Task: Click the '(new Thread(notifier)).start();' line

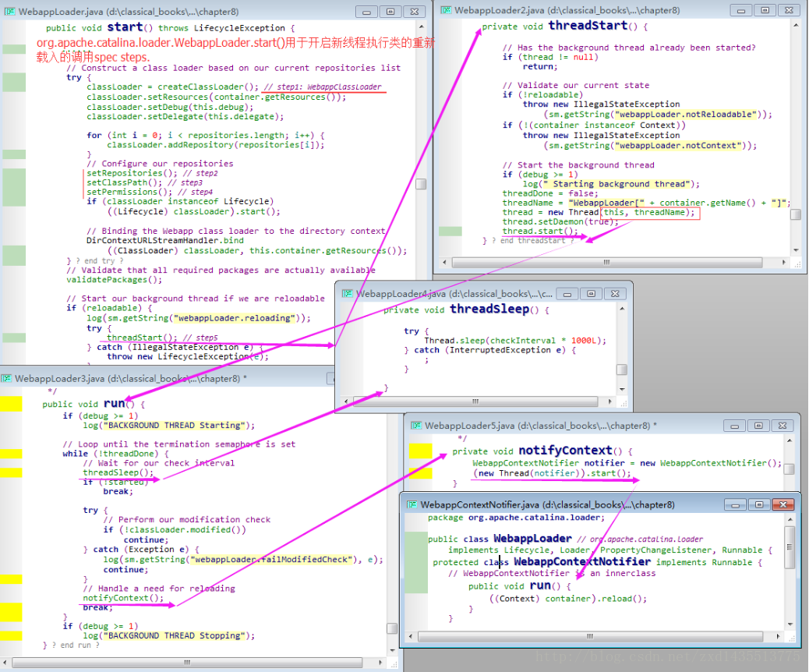Action: (x=552, y=472)
